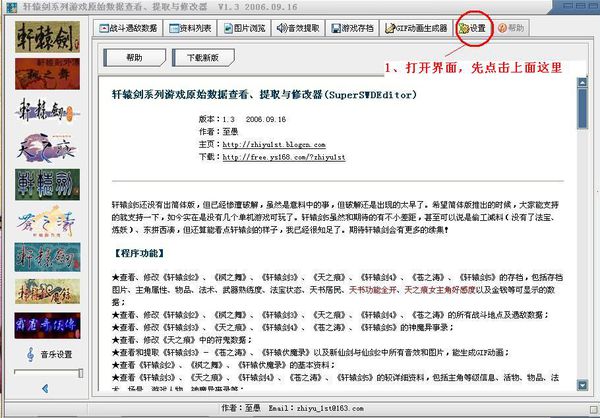Click the SuperSWDEditor document title

click(264, 95)
